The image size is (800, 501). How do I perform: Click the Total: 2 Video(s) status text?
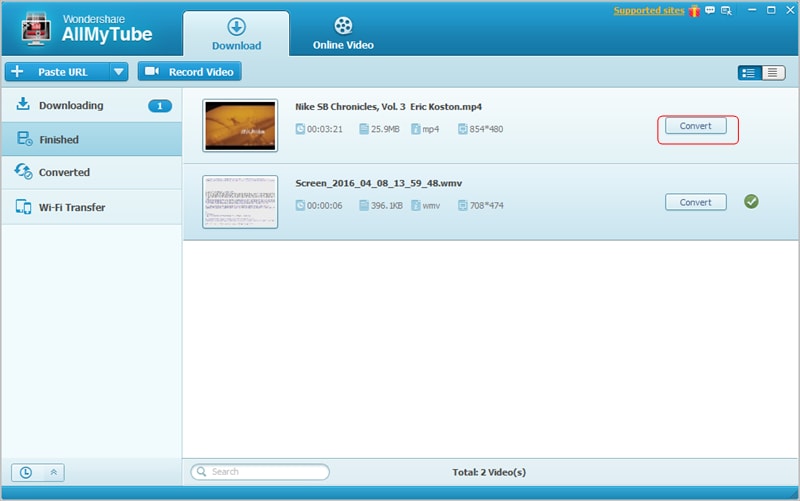point(489,472)
